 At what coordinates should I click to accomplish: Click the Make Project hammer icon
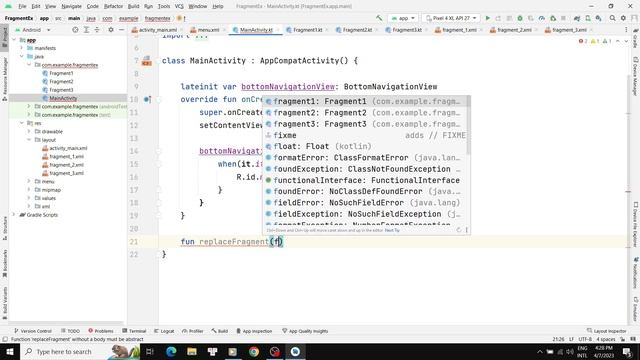pos(379,18)
